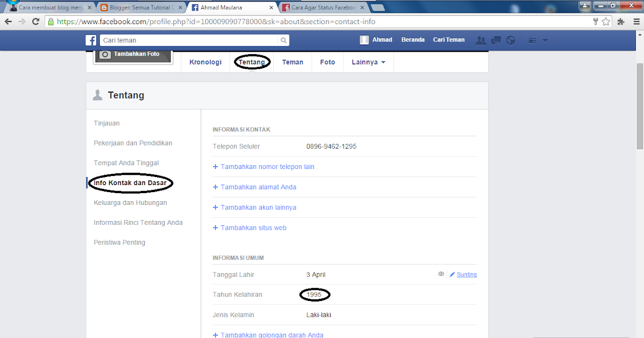The image size is (644, 338).
Task: Click Tambahkan akun lainnya
Action: (254, 208)
